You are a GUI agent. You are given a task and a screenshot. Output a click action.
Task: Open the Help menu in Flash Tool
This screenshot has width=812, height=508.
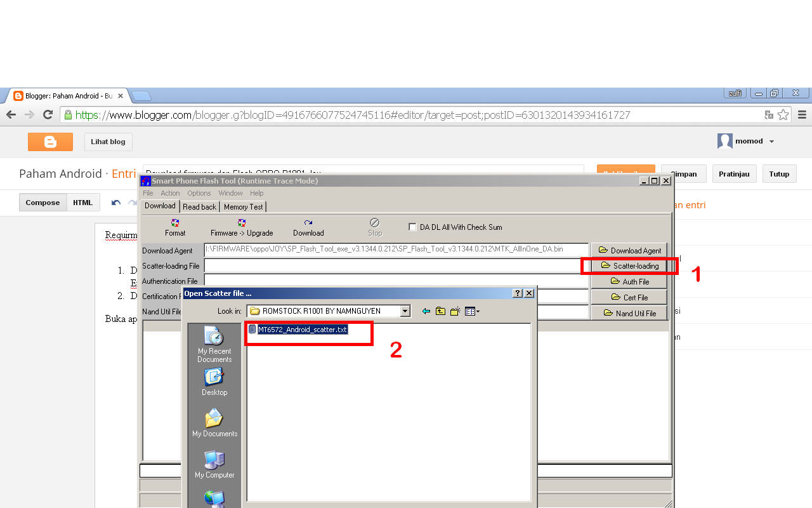coord(256,193)
